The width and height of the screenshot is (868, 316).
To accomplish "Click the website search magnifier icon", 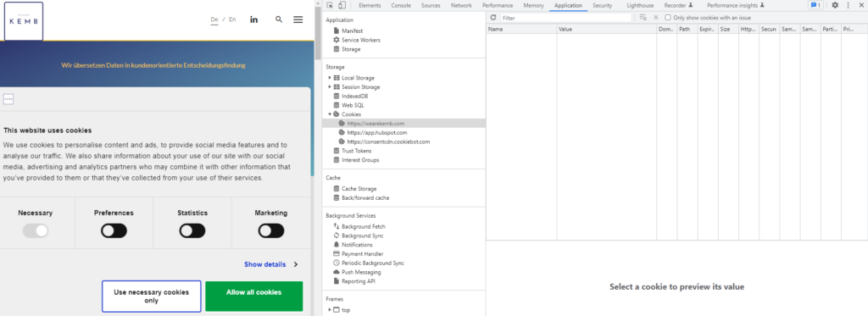I will [x=279, y=19].
